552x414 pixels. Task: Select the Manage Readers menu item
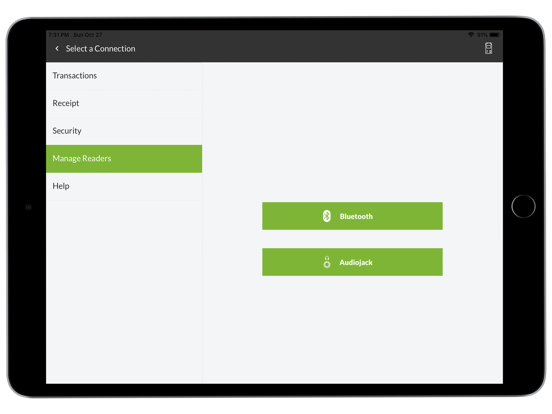pyautogui.click(x=124, y=159)
